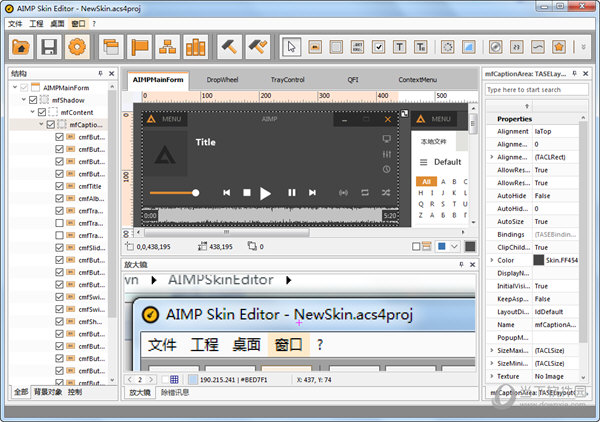The height and width of the screenshot is (422, 600).
Task: Click the property search input field
Action: pyautogui.click(x=536, y=90)
